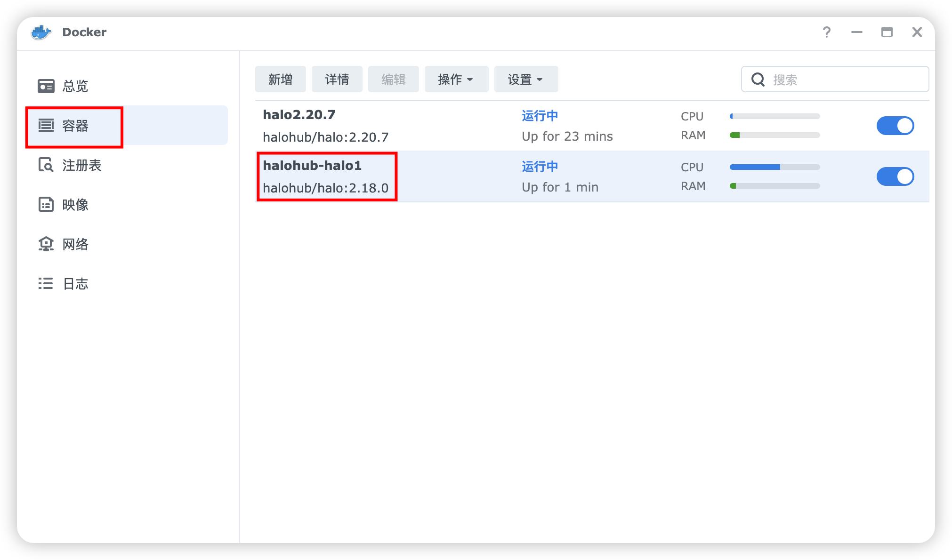The width and height of the screenshot is (952, 560).
Task: Click the 总览 overview sidebar icon
Action: point(46,86)
